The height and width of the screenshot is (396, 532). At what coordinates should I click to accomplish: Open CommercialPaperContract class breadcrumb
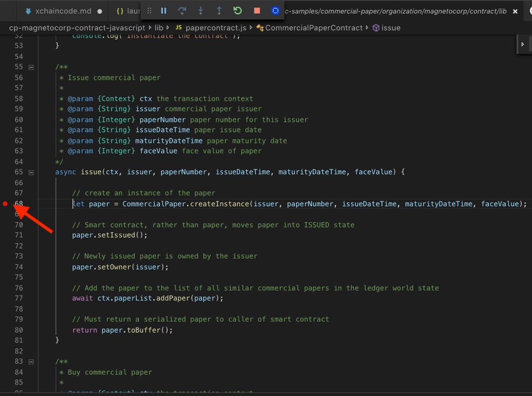(x=314, y=28)
